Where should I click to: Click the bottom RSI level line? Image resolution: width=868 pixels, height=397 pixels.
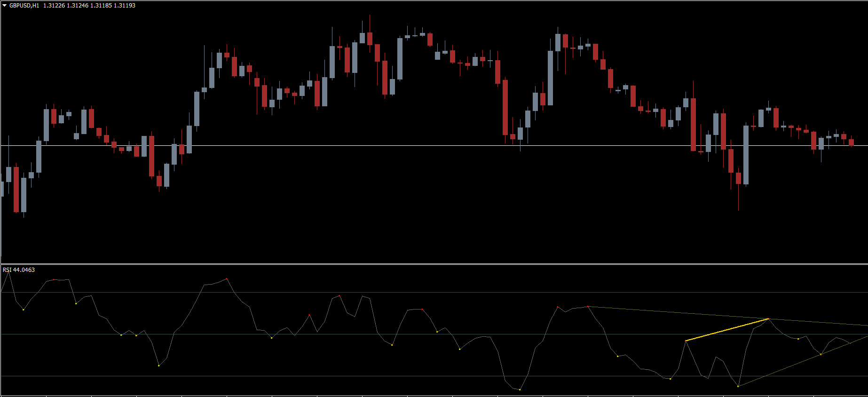click(x=282, y=376)
